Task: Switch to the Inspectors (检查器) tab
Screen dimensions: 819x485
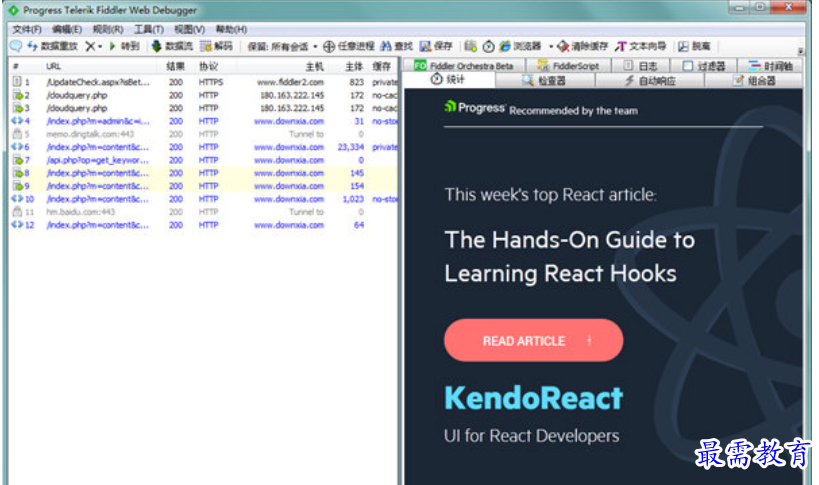Action: (x=545, y=80)
